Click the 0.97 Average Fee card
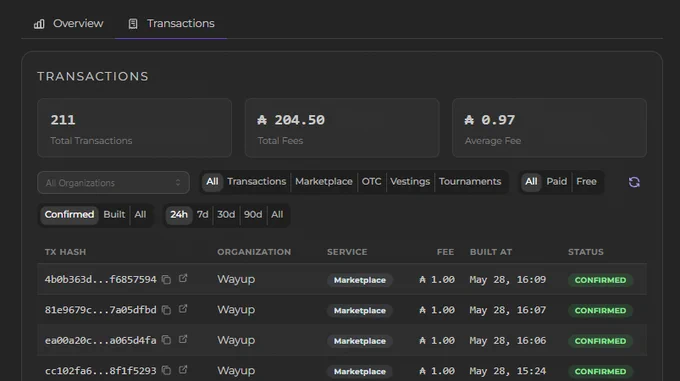The image size is (680, 381). point(549,128)
